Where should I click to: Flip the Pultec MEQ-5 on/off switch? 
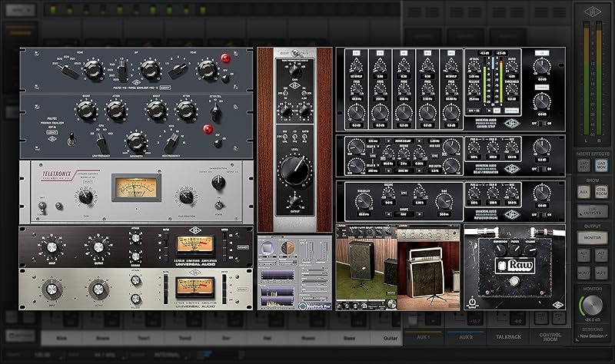pyautogui.click(x=225, y=78)
